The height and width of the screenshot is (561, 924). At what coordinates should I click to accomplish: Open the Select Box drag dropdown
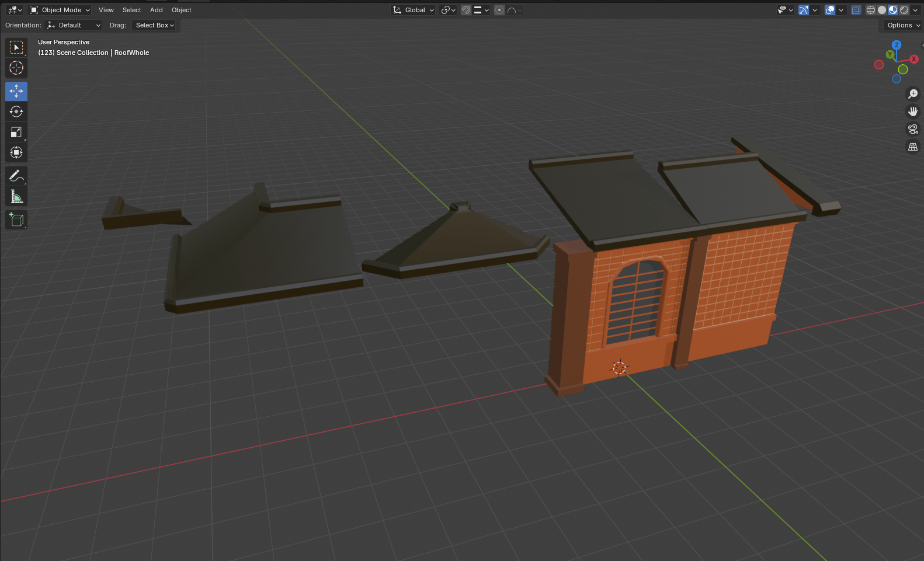click(155, 25)
